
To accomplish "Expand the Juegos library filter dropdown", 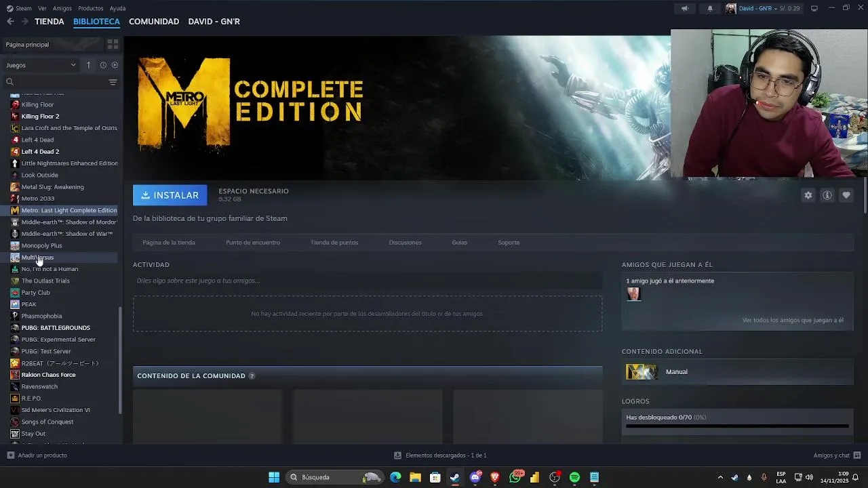I will pos(41,65).
